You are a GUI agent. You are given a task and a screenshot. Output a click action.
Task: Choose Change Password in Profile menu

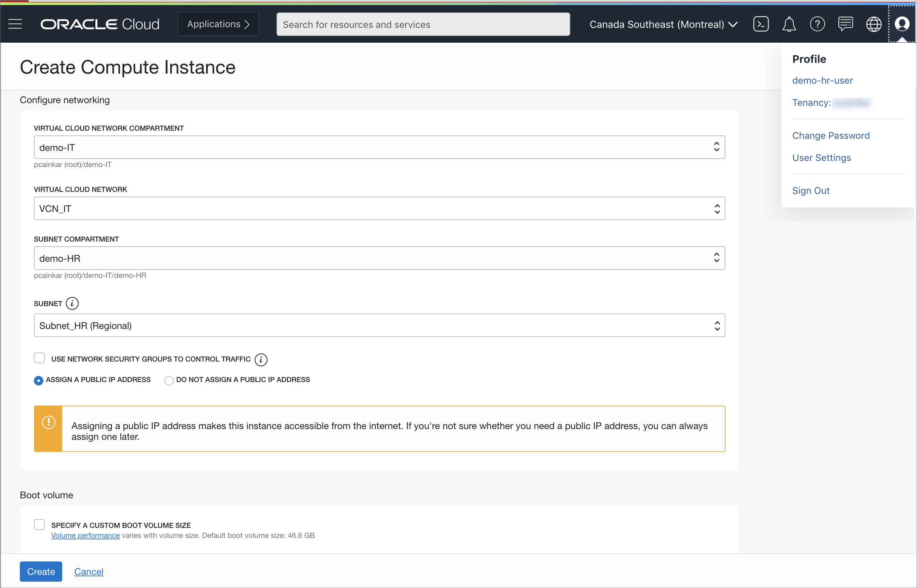[831, 135]
